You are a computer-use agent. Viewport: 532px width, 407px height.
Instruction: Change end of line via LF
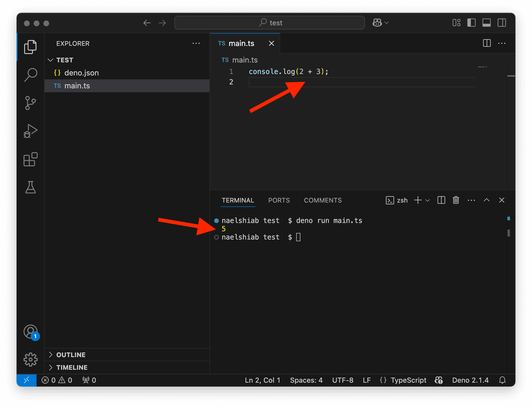point(367,380)
